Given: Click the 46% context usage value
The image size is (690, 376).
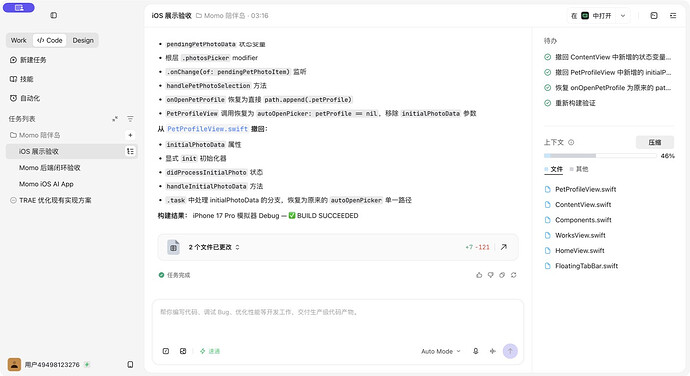Looking at the screenshot, I should 667,156.
